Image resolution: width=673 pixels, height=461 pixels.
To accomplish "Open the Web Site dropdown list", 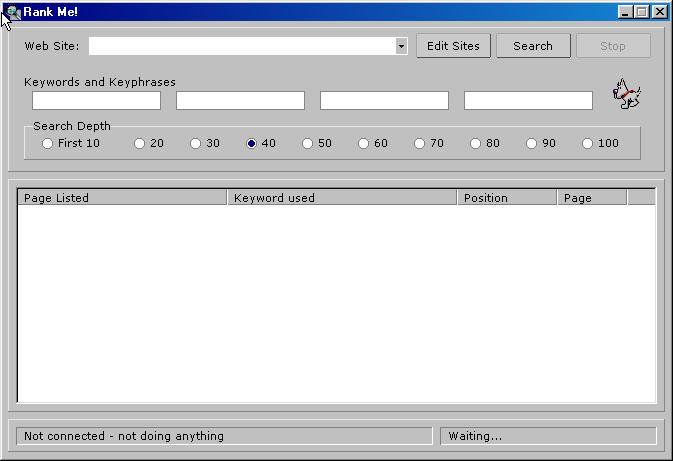I will pyautogui.click(x=401, y=46).
